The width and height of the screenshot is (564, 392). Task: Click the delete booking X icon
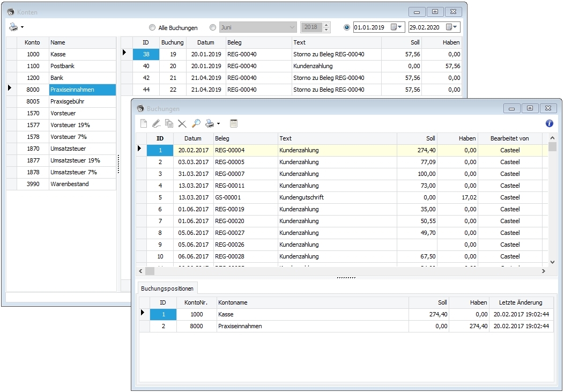click(182, 123)
